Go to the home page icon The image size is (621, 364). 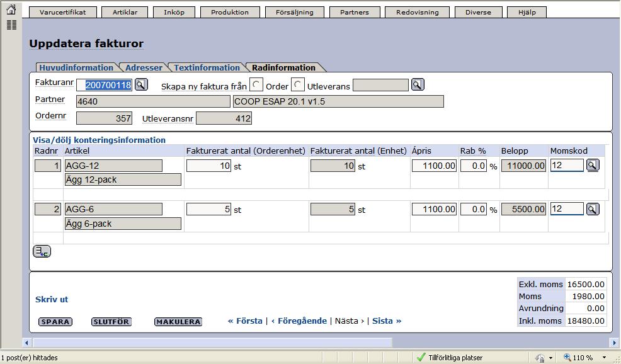point(11,9)
